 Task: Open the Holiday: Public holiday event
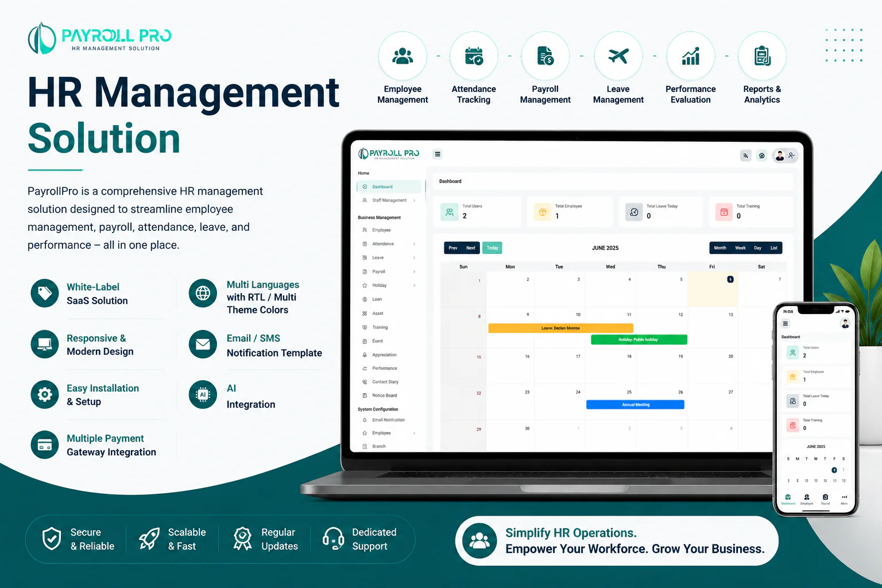pyautogui.click(x=639, y=339)
